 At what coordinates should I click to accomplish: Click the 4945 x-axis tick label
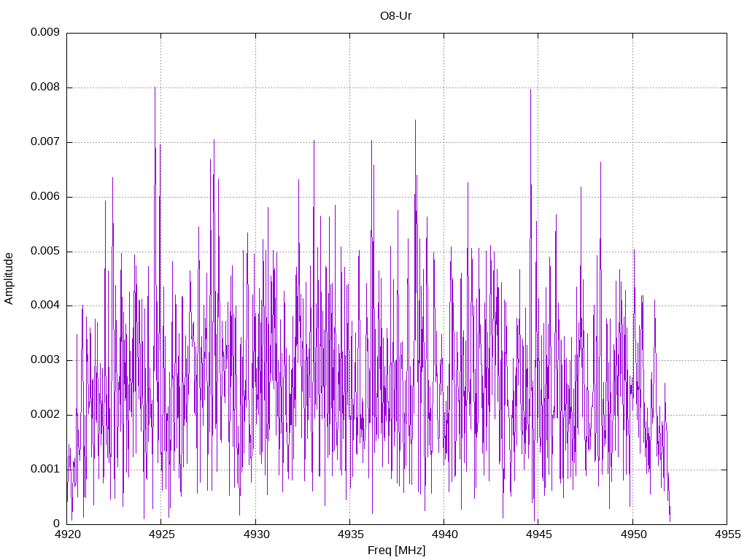pos(539,534)
